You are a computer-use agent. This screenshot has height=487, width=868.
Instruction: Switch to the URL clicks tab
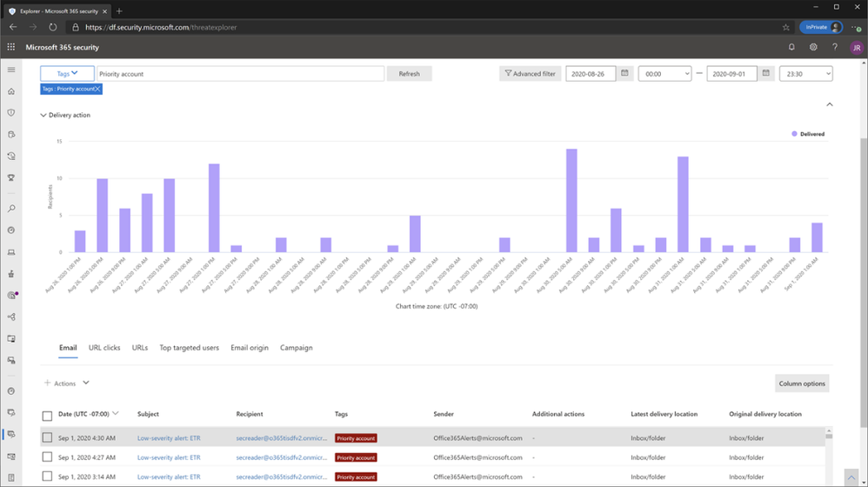[104, 348]
